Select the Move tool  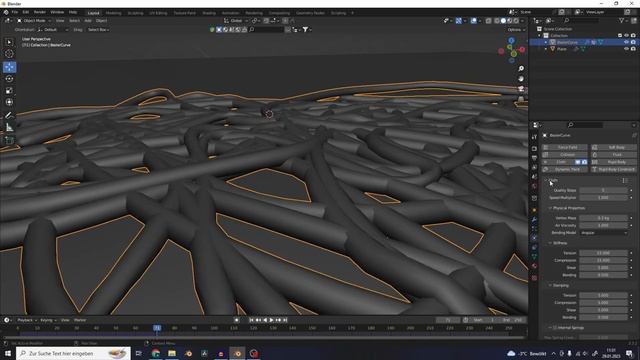(9, 67)
